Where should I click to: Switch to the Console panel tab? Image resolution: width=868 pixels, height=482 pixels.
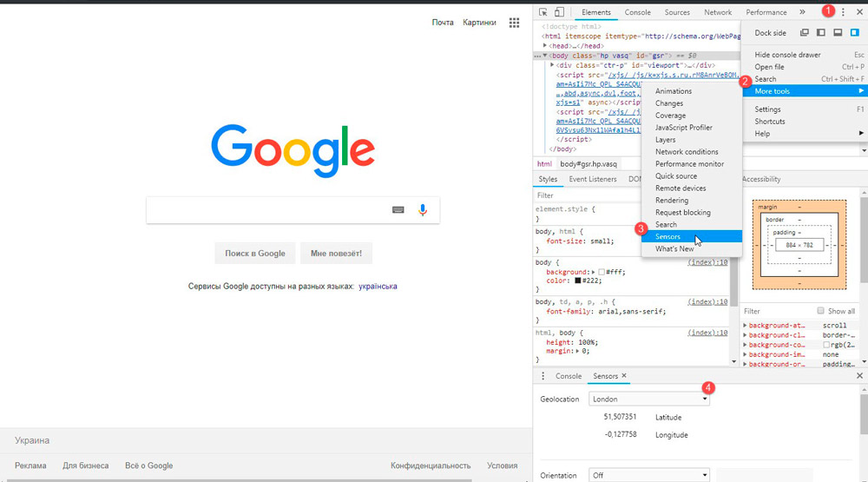[638, 12]
